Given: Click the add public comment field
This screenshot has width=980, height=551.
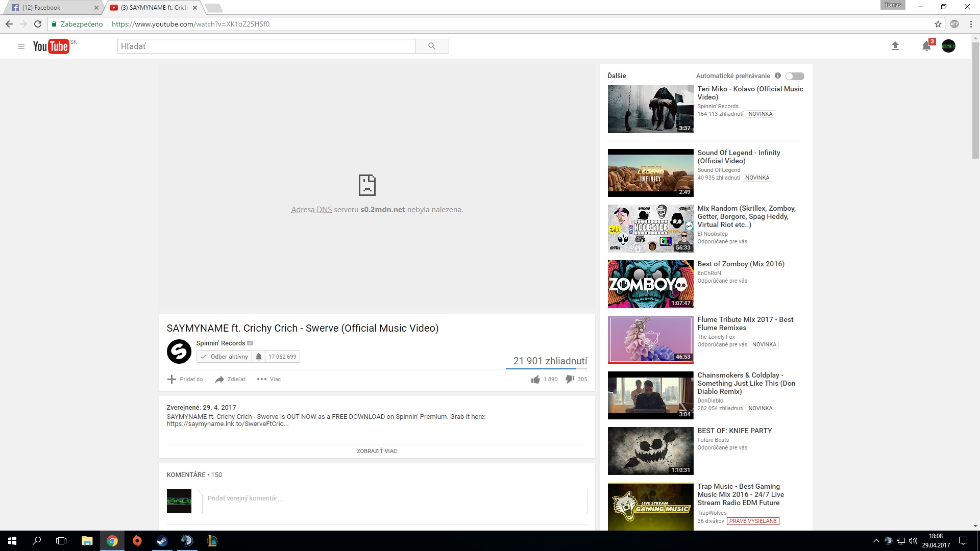Looking at the screenshot, I should (x=395, y=502).
